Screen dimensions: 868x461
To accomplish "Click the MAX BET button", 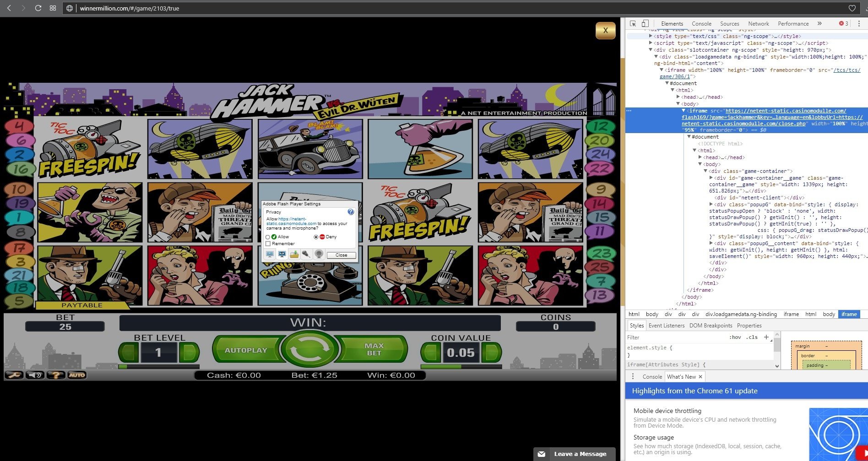I will coord(374,349).
